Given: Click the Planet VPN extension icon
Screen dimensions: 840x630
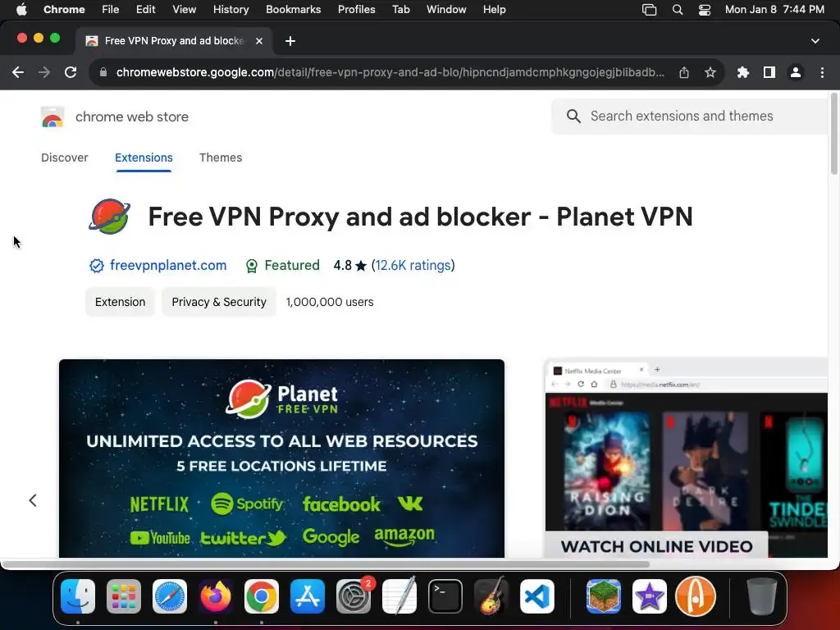Looking at the screenshot, I should 110,217.
